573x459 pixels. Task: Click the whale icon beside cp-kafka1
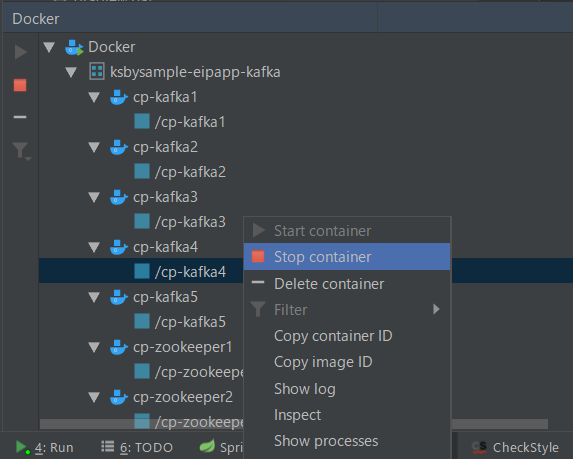tap(119, 97)
